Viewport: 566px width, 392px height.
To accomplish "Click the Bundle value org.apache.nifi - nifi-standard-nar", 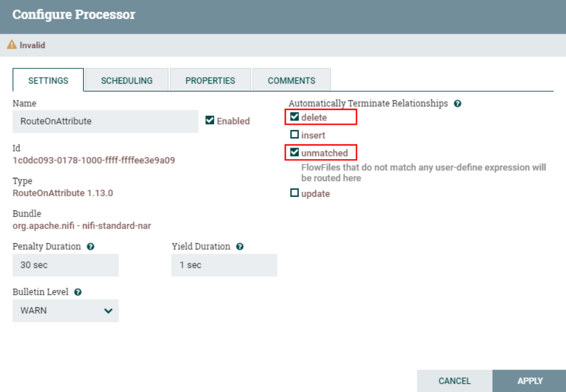I will [82, 226].
